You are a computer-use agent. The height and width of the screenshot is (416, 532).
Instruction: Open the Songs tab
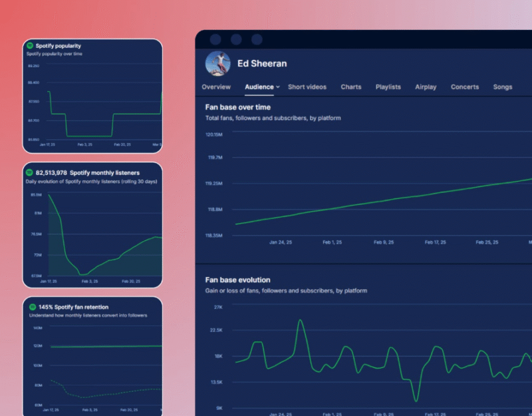pos(503,87)
